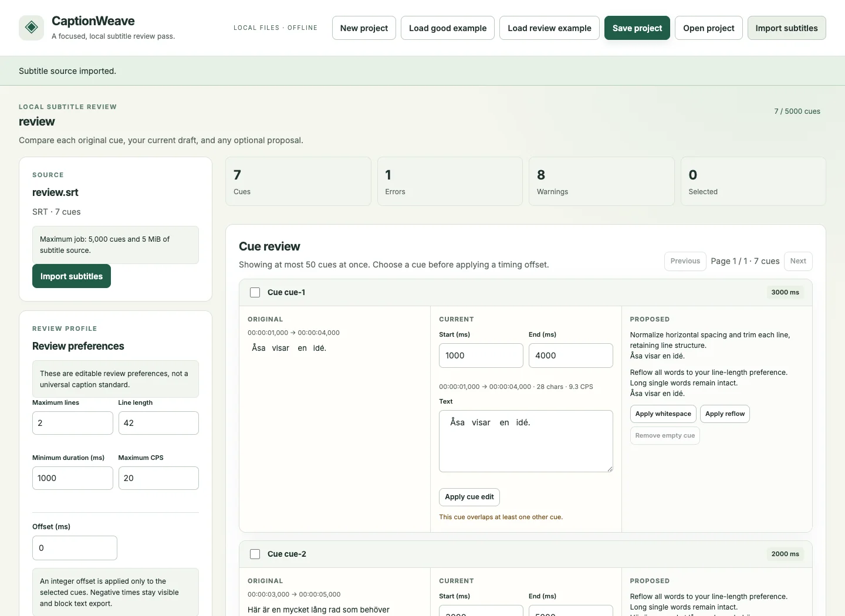Image resolution: width=845 pixels, height=616 pixels.
Task: Save the current project
Action: [x=637, y=28]
